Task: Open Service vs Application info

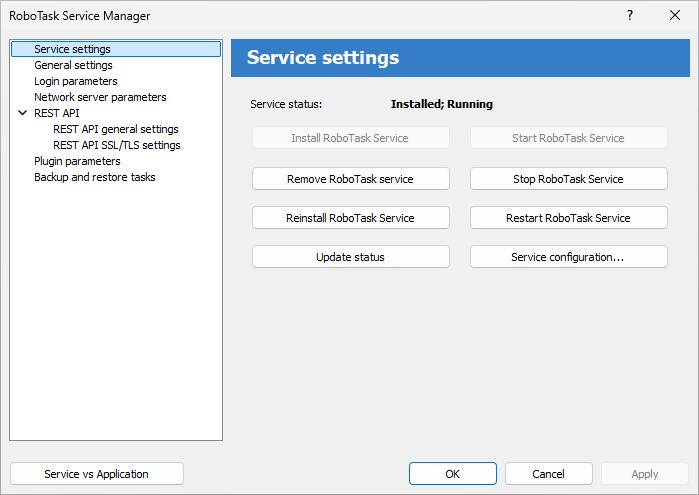Action: click(x=97, y=474)
